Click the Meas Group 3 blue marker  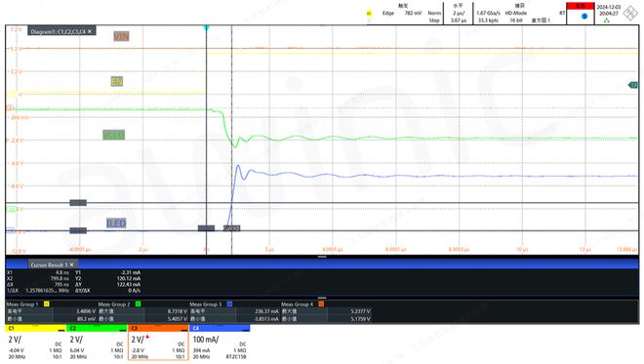tap(229, 304)
